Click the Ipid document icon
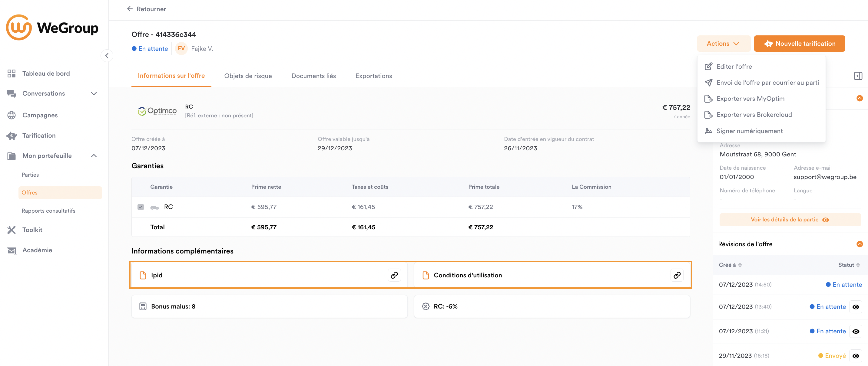This screenshot has height=366, width=868. [143, 275]
